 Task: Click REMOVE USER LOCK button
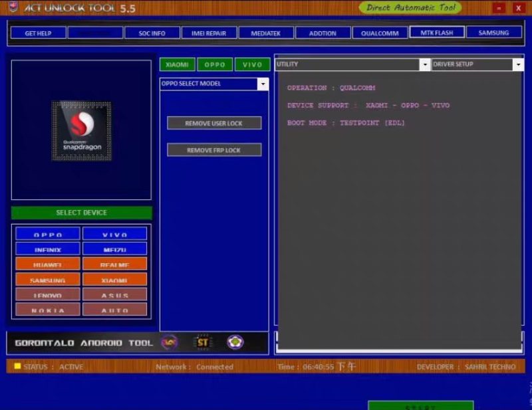[214, 123]
